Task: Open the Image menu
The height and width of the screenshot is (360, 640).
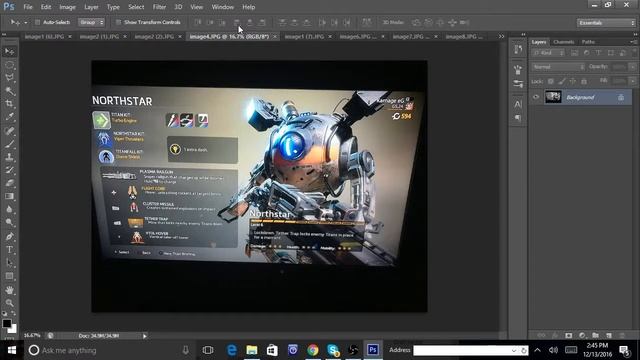Action: tap(67, 7)
